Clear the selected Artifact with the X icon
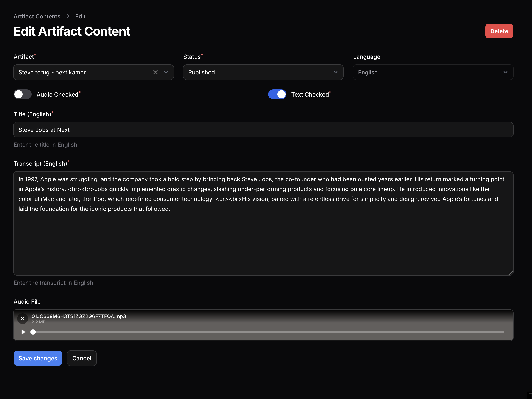 155,72
